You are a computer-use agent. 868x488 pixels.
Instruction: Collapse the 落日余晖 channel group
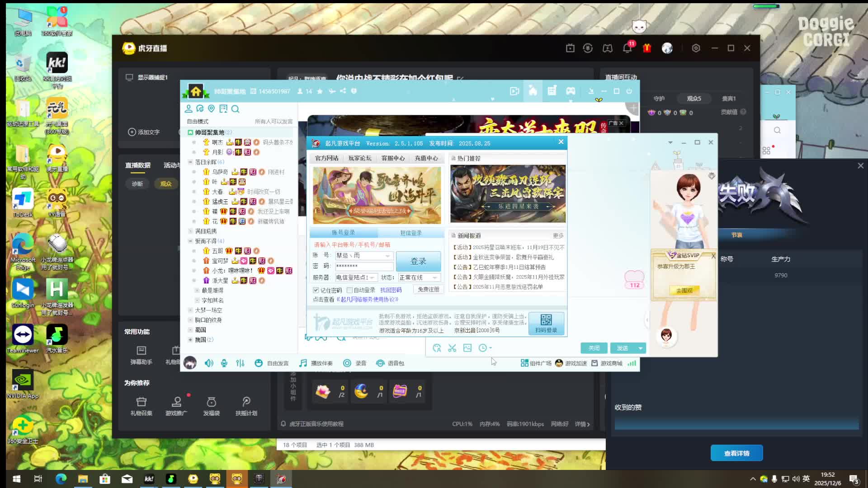coord(190,162)
